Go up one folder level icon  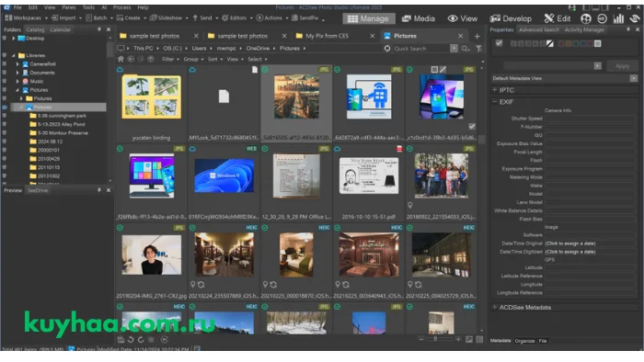click(x=151, y=59)
